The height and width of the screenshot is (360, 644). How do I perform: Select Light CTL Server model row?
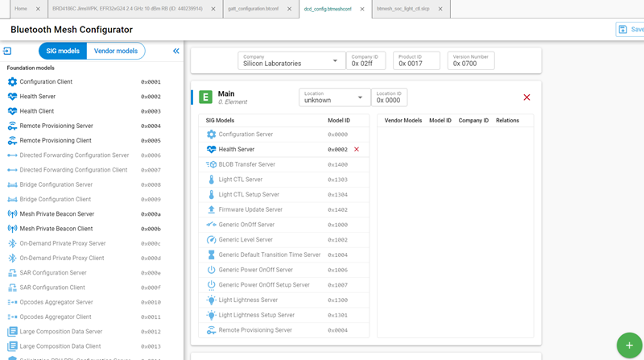[x=241, y=180]
